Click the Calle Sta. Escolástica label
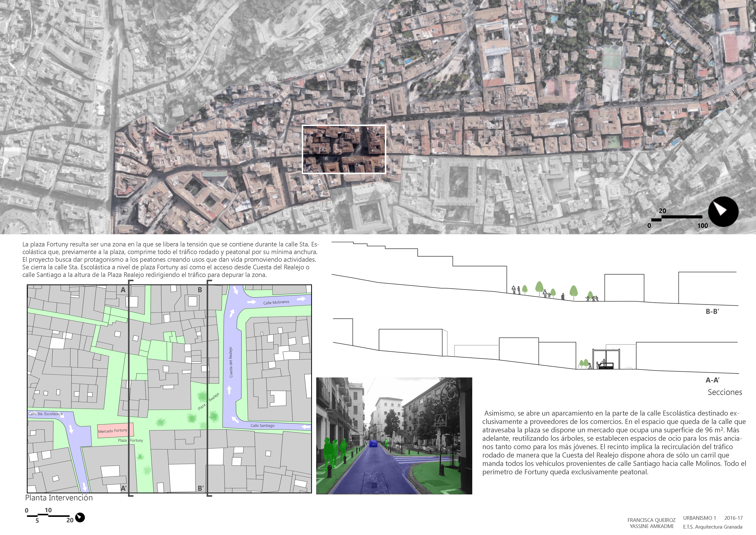This screenshot has height=535, width=756. 45,414
